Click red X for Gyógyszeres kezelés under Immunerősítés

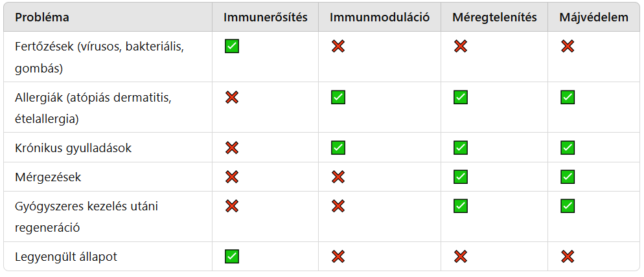pos(232,206)
